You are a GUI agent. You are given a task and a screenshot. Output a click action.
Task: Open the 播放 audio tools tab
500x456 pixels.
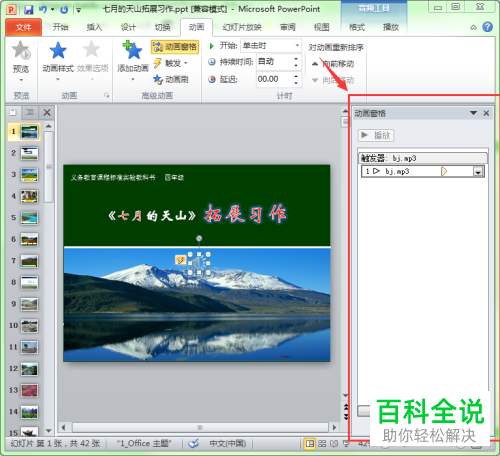click(391, 27)
